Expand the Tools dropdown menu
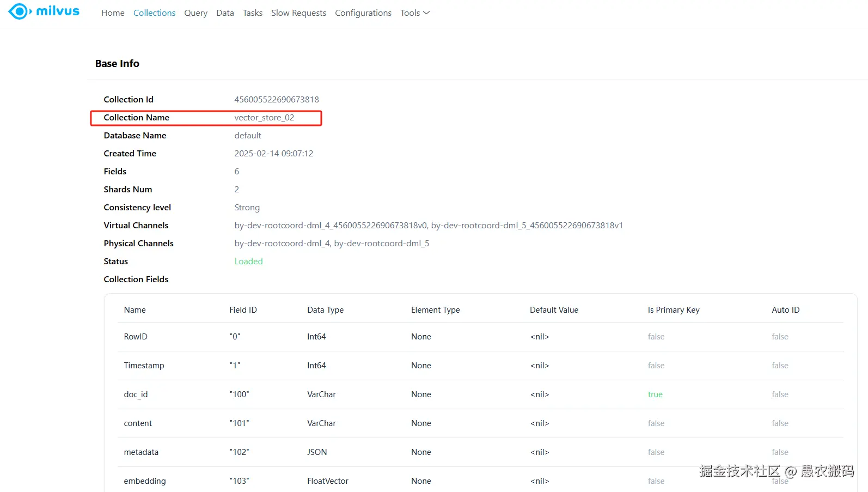Viewport: 868px width, 492px height. pyautogui.click(x=415, y=13)
